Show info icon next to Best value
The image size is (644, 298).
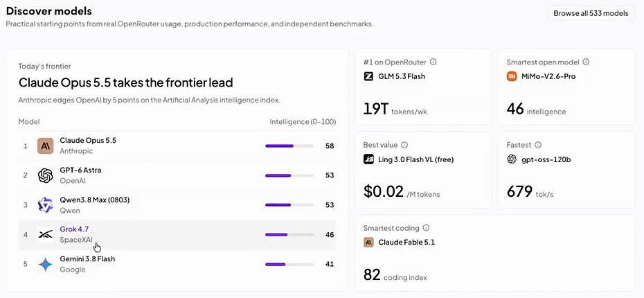tap(404, 145)
